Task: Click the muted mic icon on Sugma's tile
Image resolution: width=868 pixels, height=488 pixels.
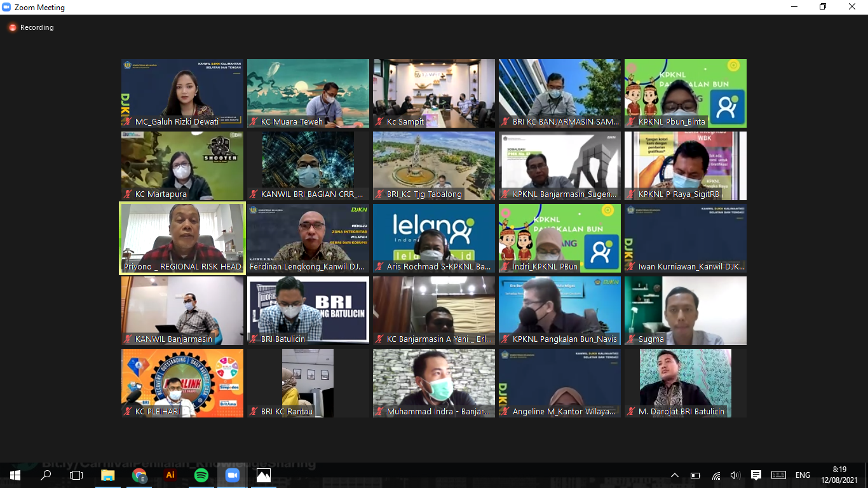Action: pos(631,339)
